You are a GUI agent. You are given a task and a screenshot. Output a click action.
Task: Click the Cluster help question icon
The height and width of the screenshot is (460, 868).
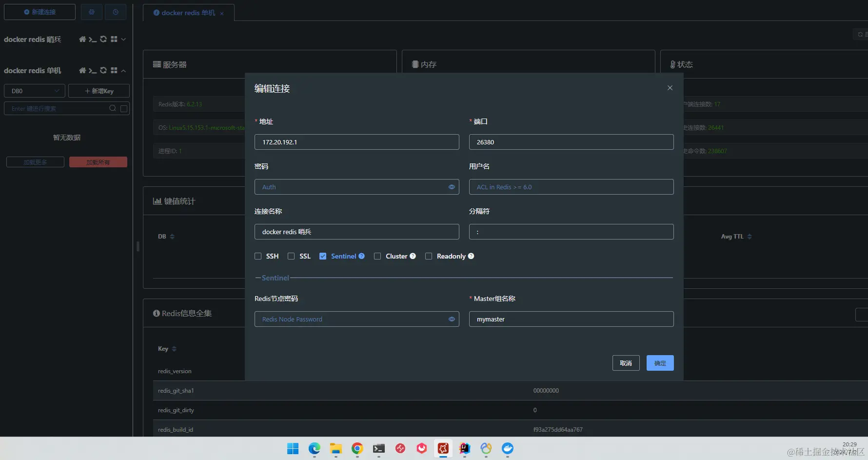coord(413,256)
